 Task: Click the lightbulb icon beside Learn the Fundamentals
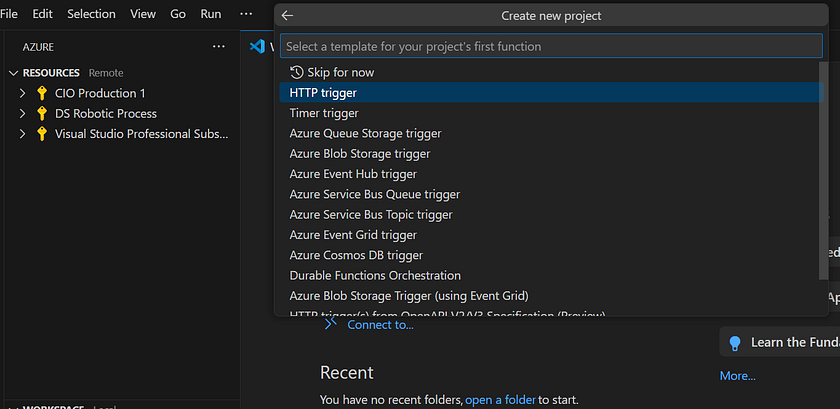[x=735, y=342]
